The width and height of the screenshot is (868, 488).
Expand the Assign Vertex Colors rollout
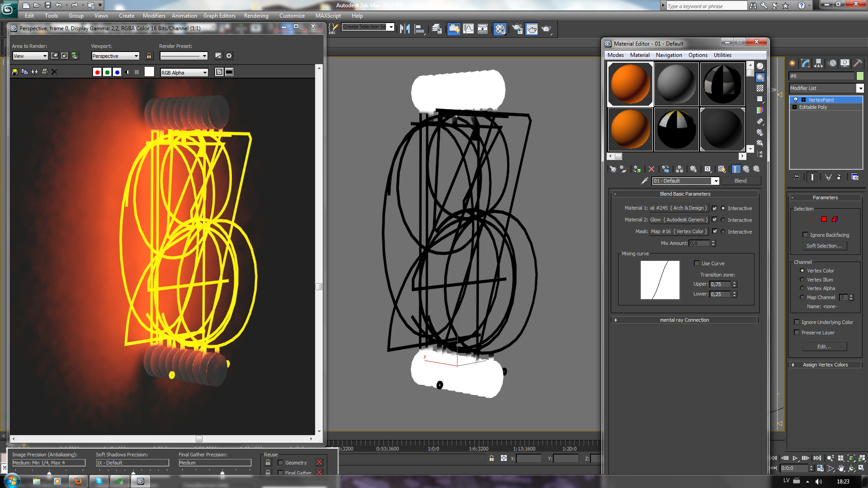(x=825, y=365)
